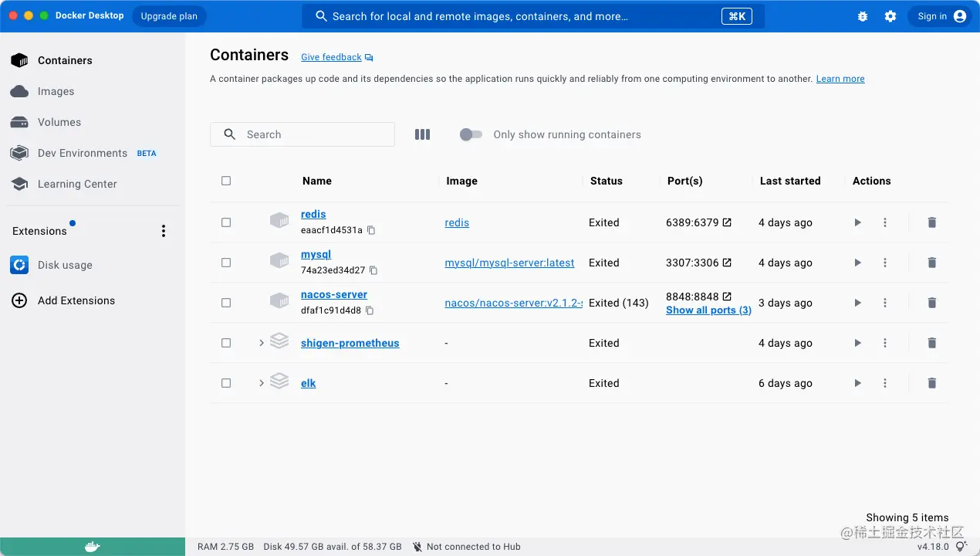Open Docker settings gear icon
Screen dimensions: 980x556
[x=890, y=16]
